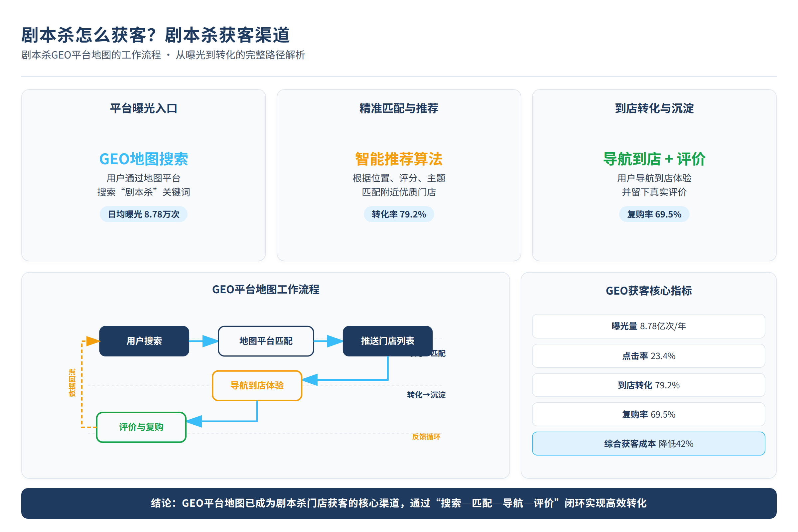The height and width of the screenshot is (532, 798).
Task: Click the blue GEO地图搜索 heading
Action: coord(144,159)
